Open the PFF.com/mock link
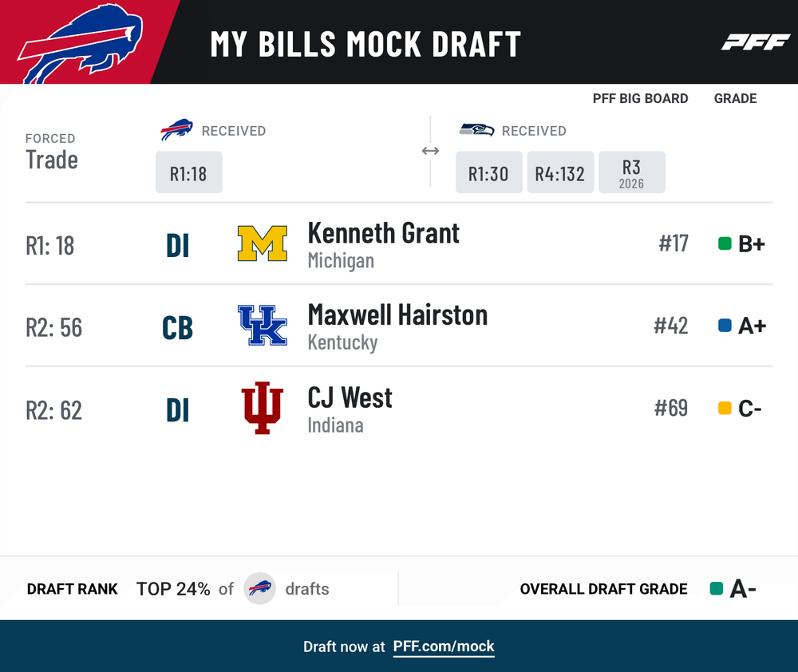Screen dimensions: 798x672 click(443, 646)
